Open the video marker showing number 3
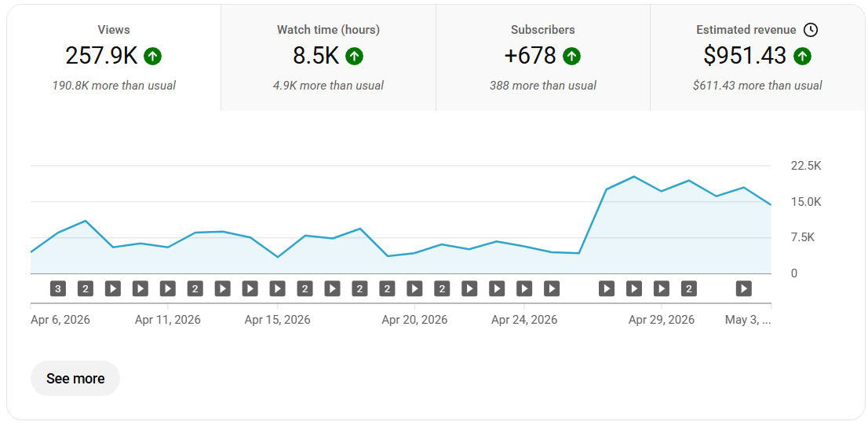 58,288
